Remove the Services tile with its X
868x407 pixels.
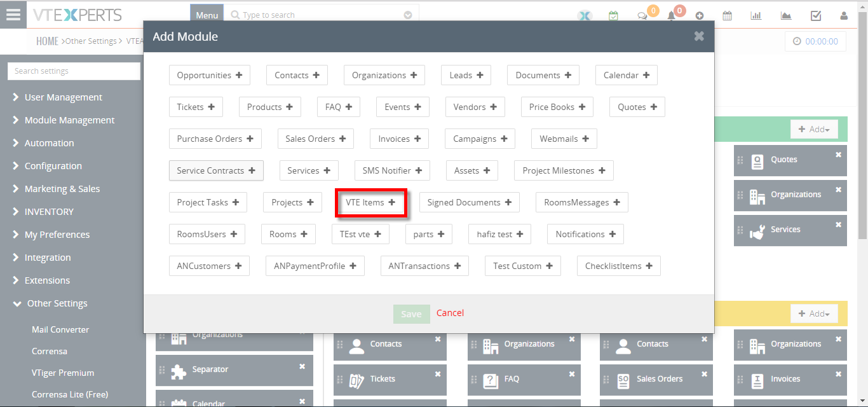tap(838, 224)
